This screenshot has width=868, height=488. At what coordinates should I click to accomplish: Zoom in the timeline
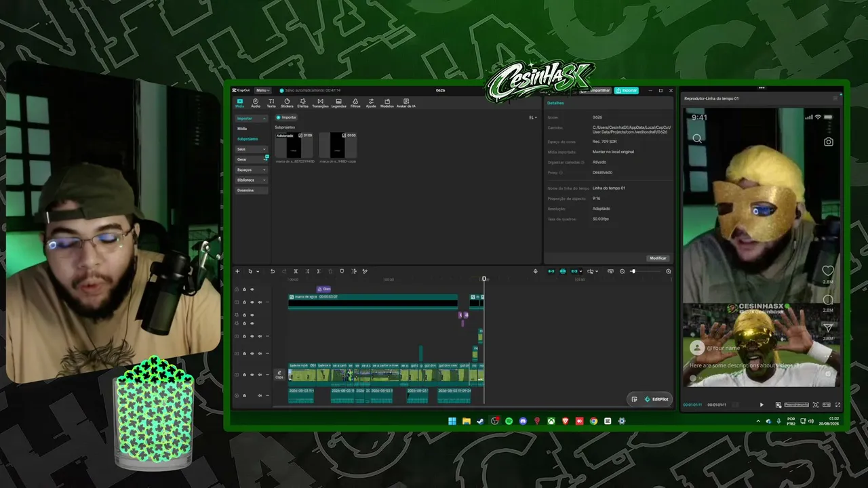pos(668,271)
